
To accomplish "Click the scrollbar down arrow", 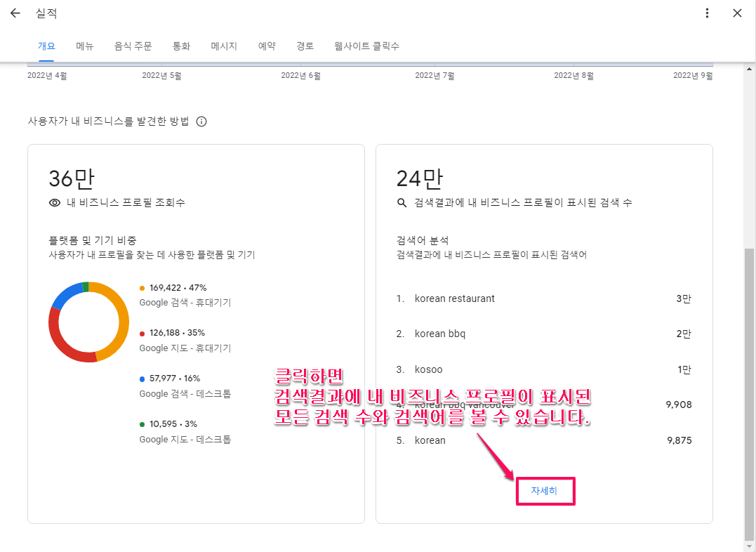I will pyautogui.click(x=749, y=547).
